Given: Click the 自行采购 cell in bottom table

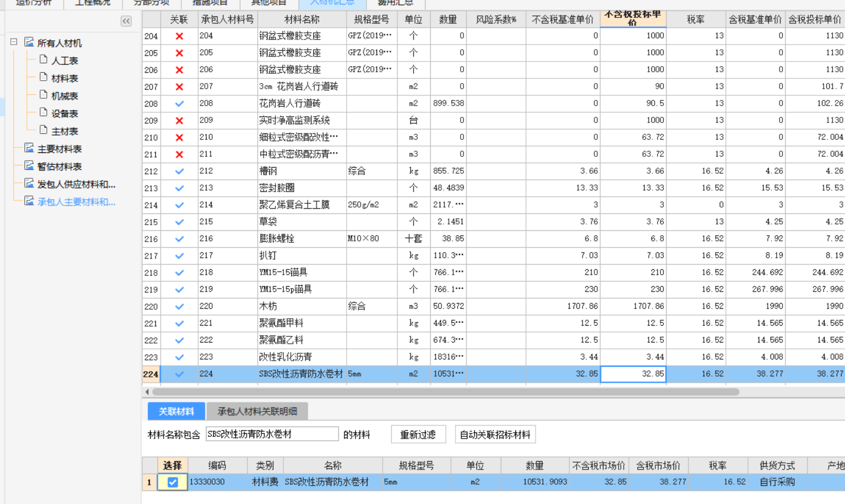Looking at the screenshot, I should (777, 482).
